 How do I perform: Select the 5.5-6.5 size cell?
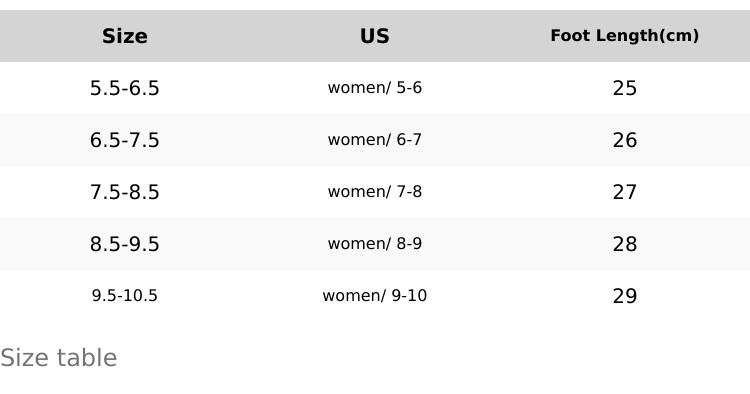coord(125,88)
